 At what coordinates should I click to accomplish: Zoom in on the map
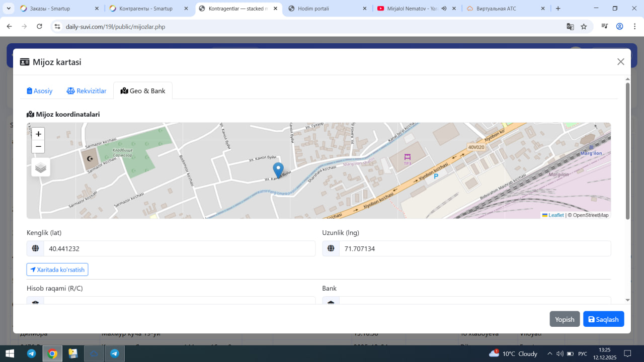tap(38, 134)
